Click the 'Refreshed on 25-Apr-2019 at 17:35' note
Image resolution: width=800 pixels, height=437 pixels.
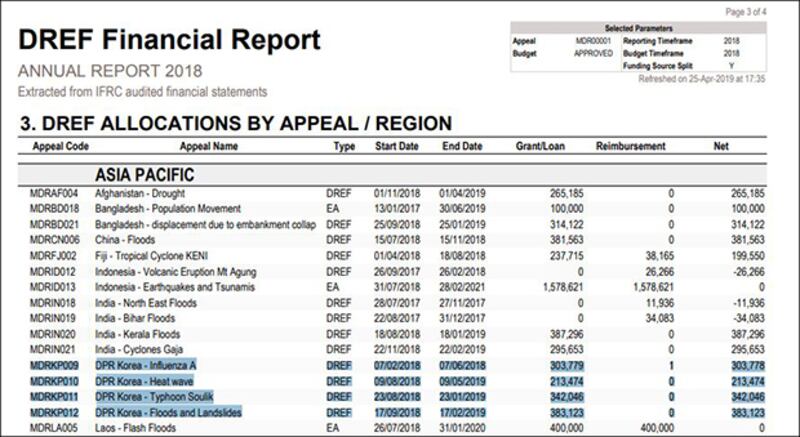pos(702,79)
